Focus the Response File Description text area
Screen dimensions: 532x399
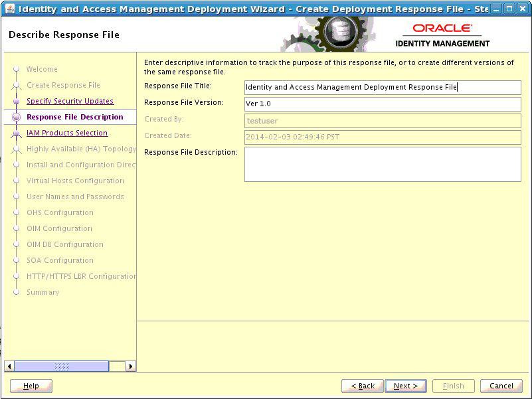tap(383, 164)
